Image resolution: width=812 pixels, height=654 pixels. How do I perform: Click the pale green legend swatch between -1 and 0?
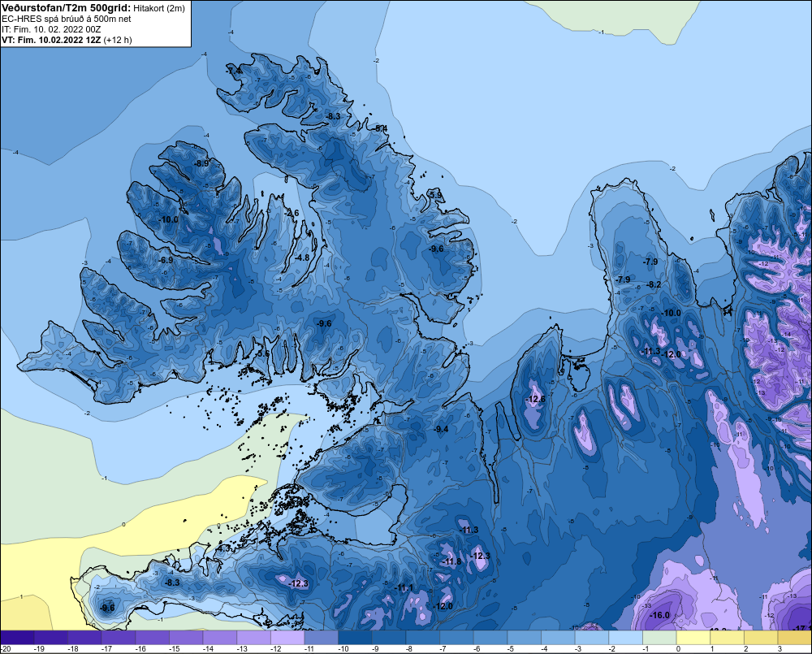coord(659,638)
